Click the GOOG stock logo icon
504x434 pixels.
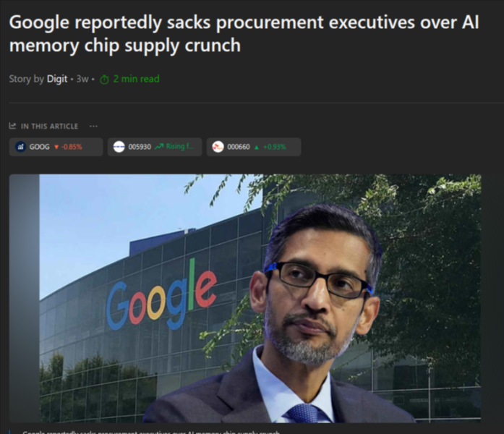[20, 147]
